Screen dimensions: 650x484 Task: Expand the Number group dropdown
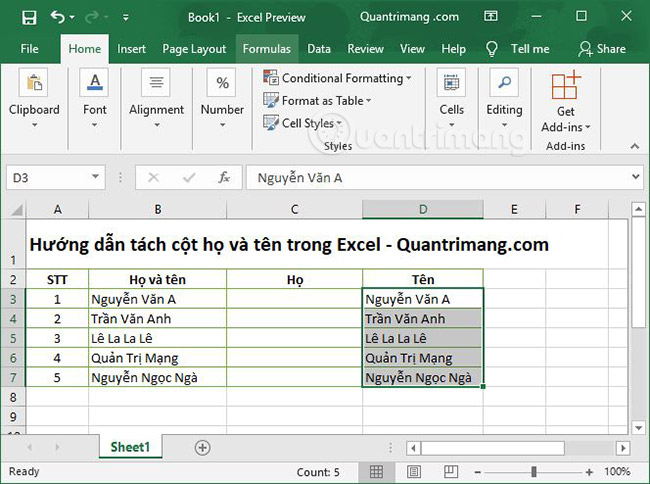tap(222, 124)
